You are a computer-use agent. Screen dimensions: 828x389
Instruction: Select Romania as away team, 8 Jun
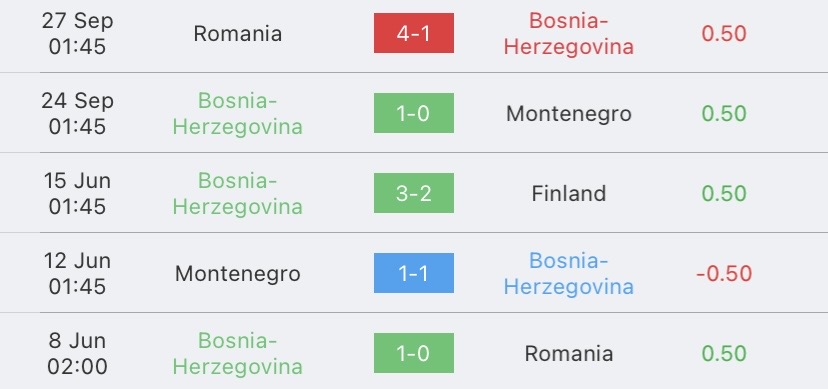pyautogui.click(x=569, y=354)
